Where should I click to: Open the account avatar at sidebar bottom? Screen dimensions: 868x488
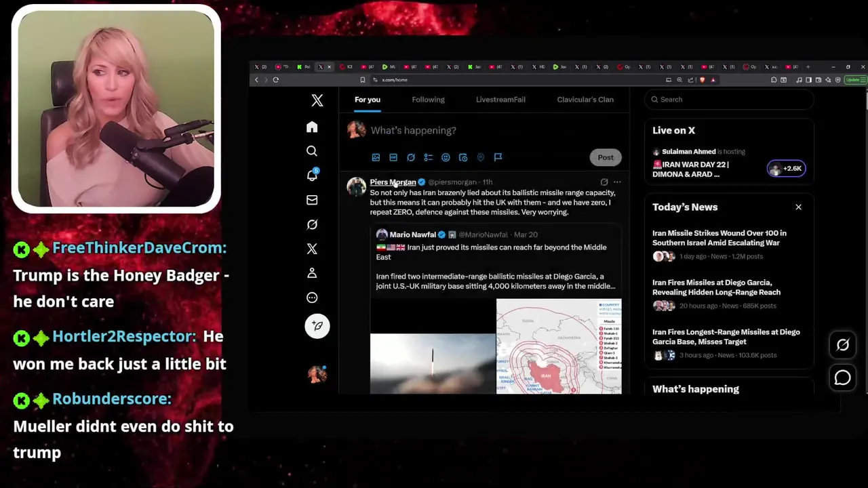point(317,374)
